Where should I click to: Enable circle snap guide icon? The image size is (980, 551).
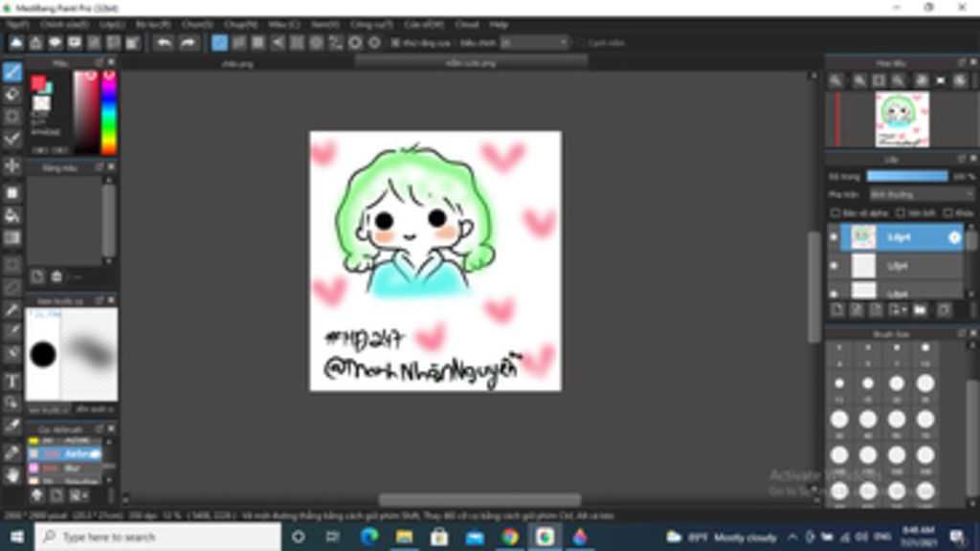[316, 43]
